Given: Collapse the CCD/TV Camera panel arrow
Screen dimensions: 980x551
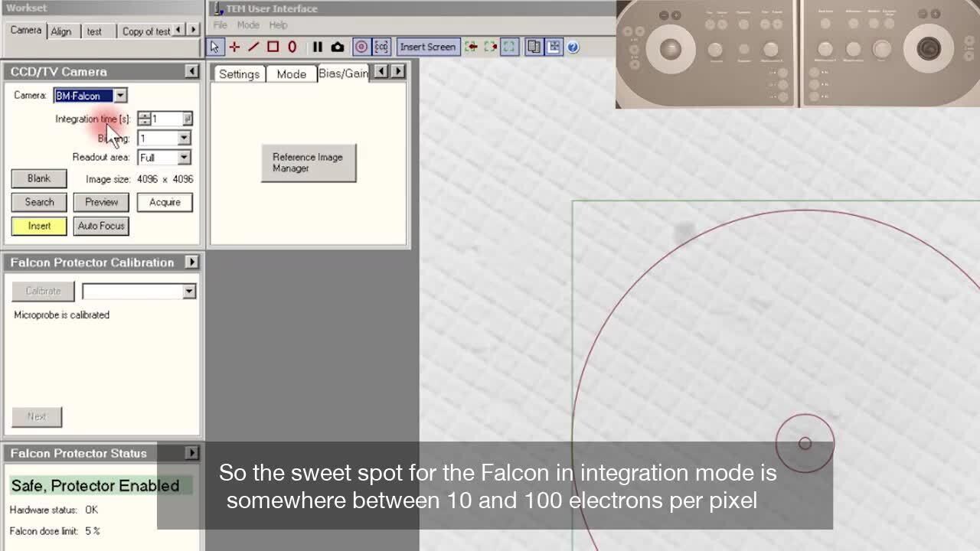Looking at the screenshot, I should pos(191,71).
